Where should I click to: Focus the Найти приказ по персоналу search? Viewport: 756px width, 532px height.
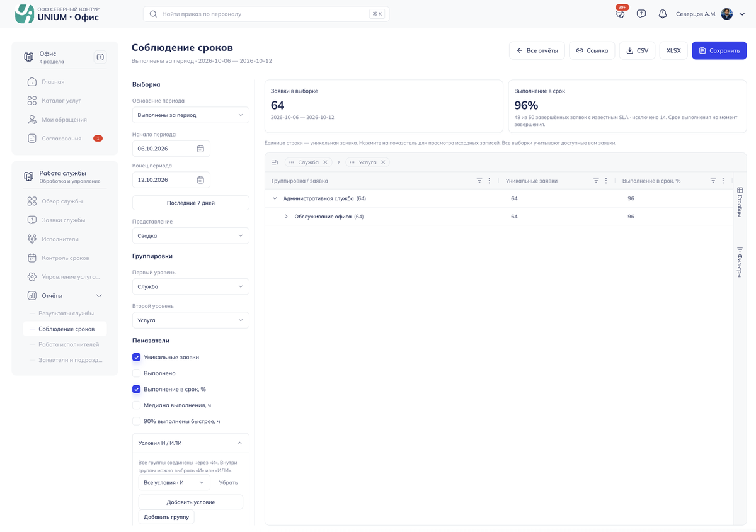pyautogui.click(x=266, y=14)
